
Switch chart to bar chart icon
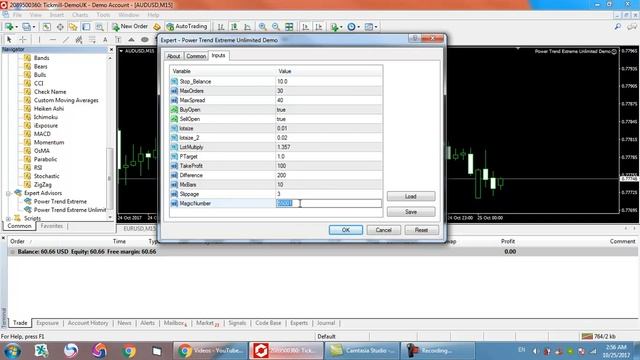pos(221,27)
